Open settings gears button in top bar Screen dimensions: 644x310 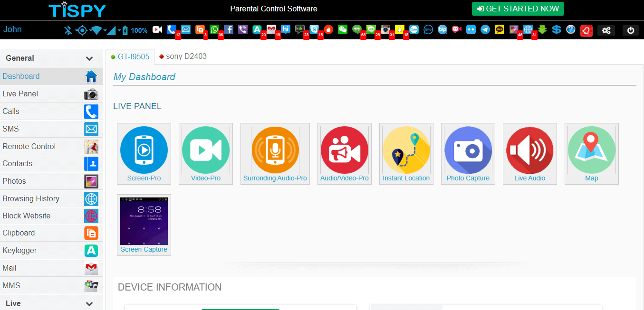[x=606, y=30]
